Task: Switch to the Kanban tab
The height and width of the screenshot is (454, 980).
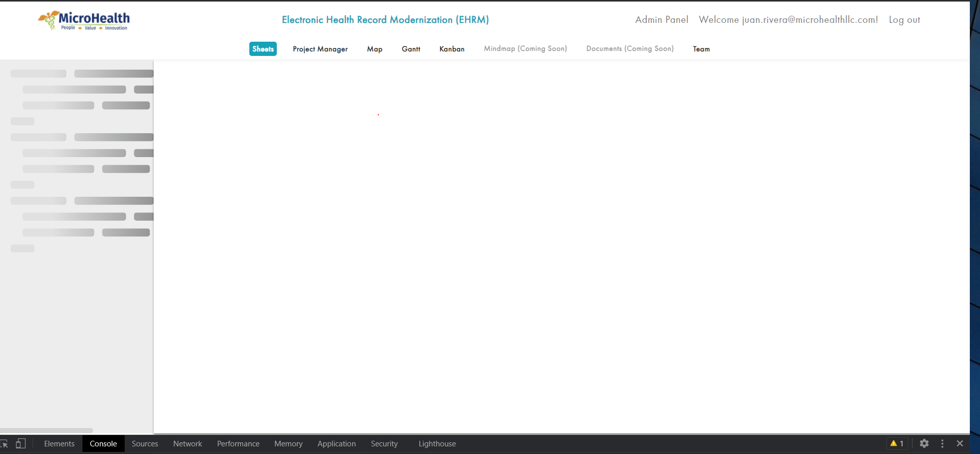Action: coord(452,49)
